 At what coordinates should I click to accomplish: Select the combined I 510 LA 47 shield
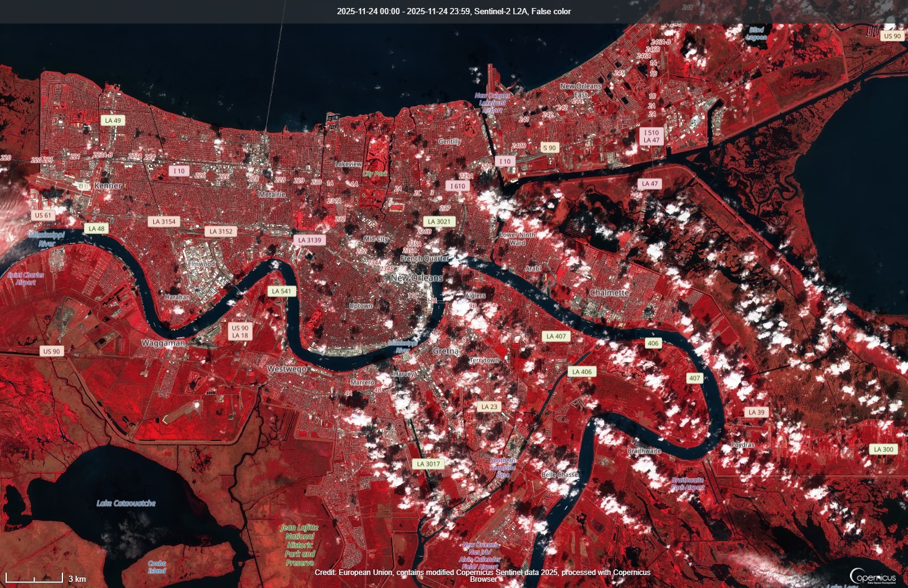(652, 136)
